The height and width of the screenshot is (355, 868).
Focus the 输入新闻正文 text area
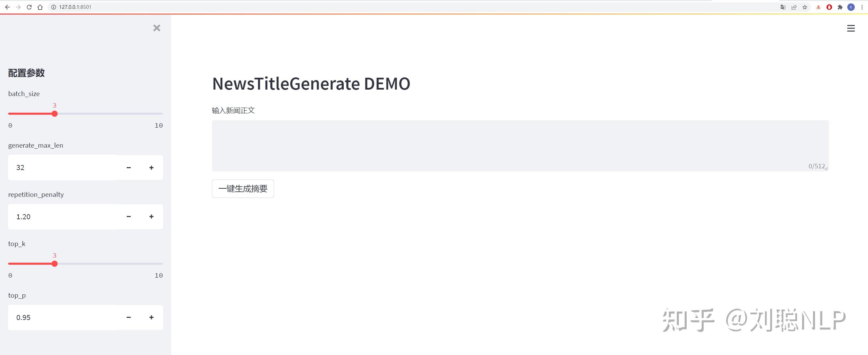pyautogui.click(x=520, y=146)
